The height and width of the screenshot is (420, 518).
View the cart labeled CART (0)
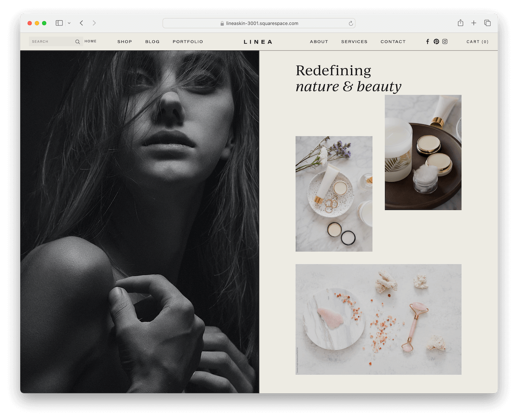477,41
